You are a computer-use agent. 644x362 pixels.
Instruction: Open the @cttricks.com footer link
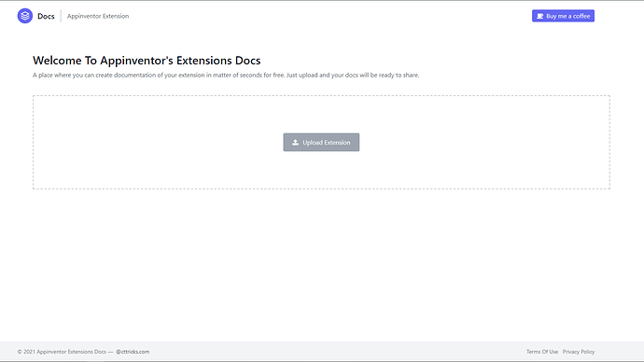point(133,352)
